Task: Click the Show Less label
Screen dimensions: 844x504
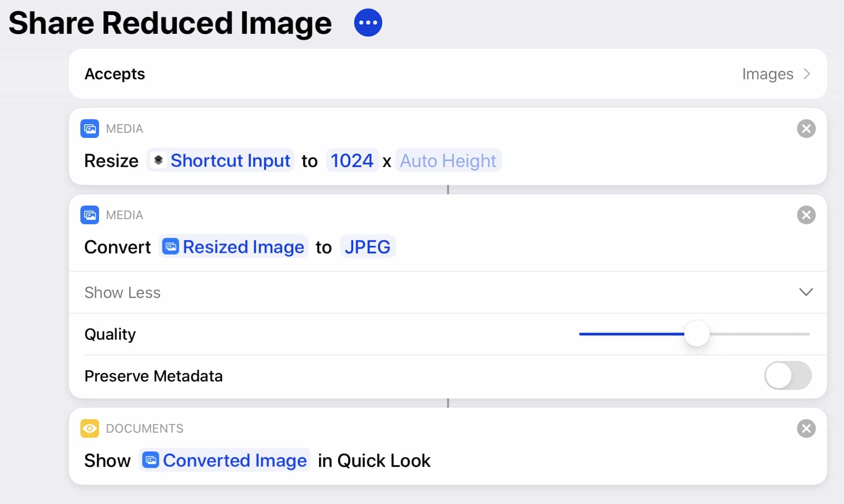Action: pyautogui.click(x=123, y=292)
